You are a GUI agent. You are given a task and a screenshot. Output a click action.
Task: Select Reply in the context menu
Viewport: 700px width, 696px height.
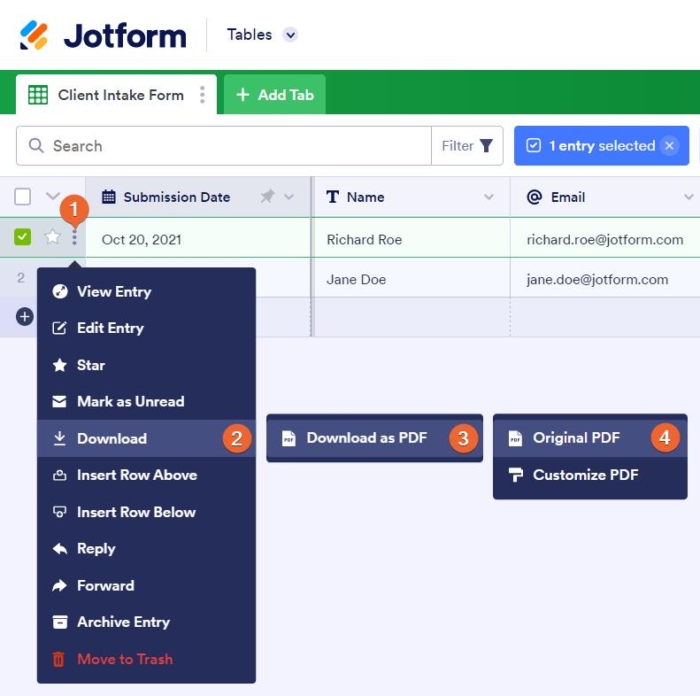point(146,549)
